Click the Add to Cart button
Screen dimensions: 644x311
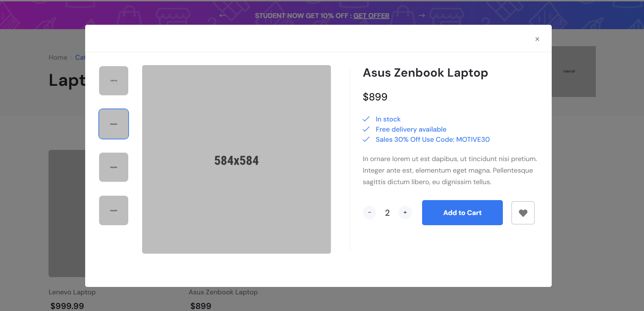coord(462,213)
